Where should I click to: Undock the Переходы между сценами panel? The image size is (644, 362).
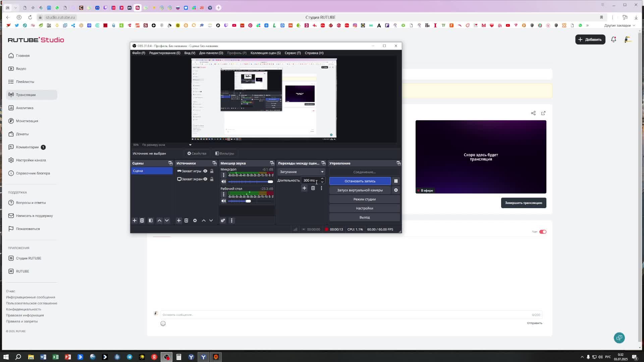[323, 163]
